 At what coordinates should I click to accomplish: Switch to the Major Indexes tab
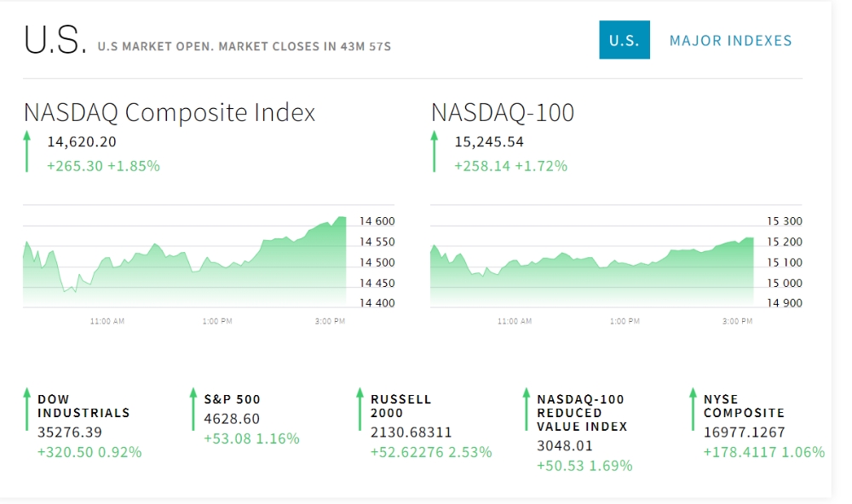click(730, 41)
